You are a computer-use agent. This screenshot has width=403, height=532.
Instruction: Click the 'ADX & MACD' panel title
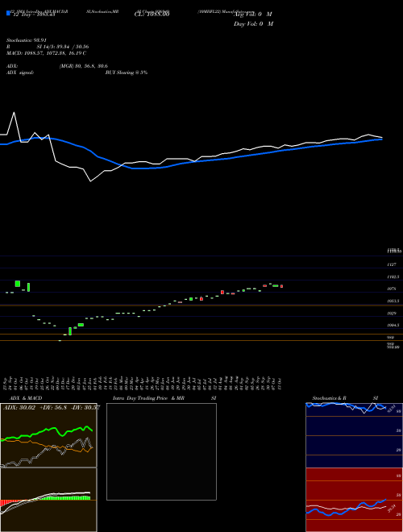pyautogui.click(x=26, y=398)
